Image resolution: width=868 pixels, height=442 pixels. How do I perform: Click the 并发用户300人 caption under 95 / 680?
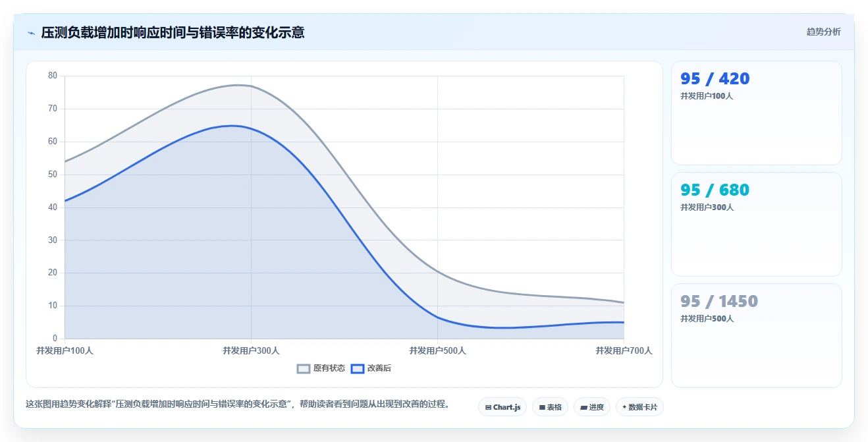coord(707,207)
